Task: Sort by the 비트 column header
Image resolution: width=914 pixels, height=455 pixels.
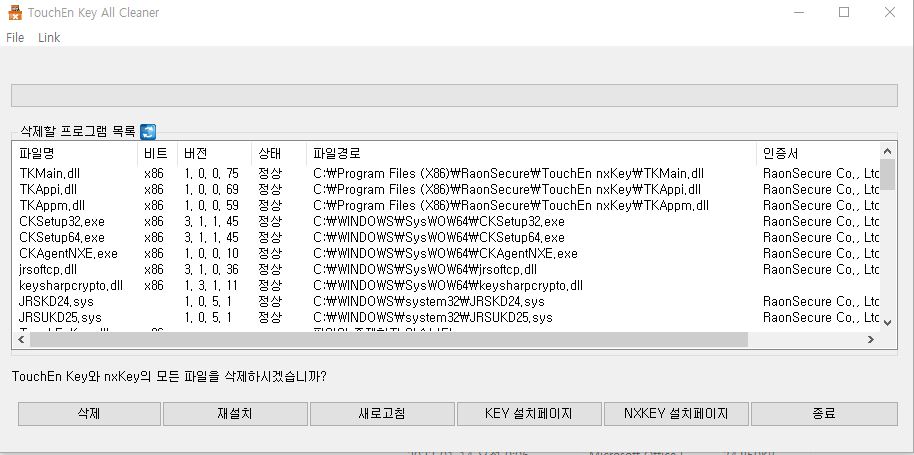Action: pos(157,154)
